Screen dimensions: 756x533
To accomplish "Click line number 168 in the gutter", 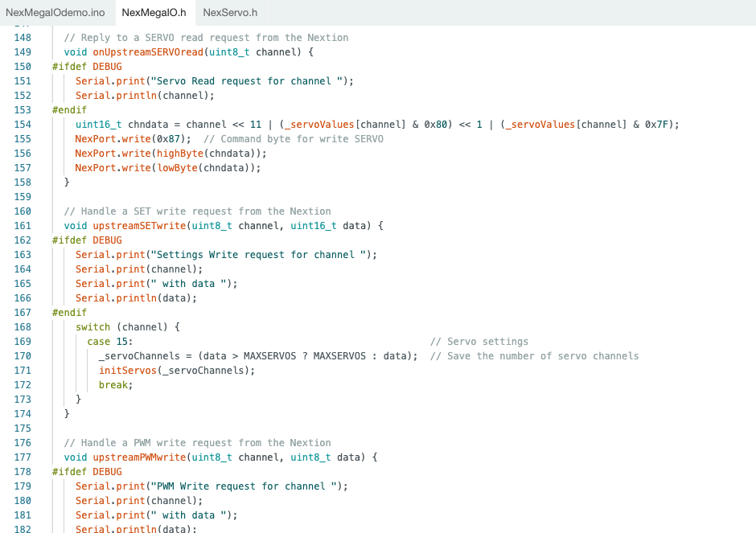I will coord(23,327).
